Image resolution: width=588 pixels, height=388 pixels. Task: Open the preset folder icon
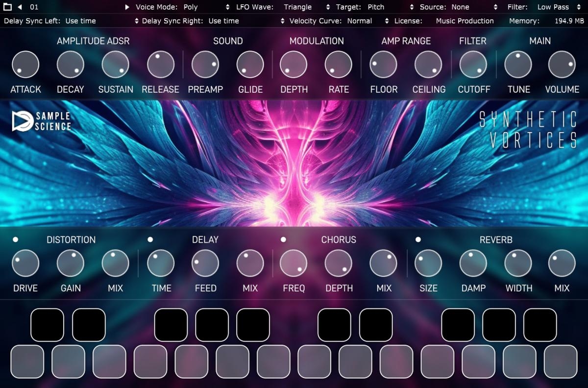8,7
